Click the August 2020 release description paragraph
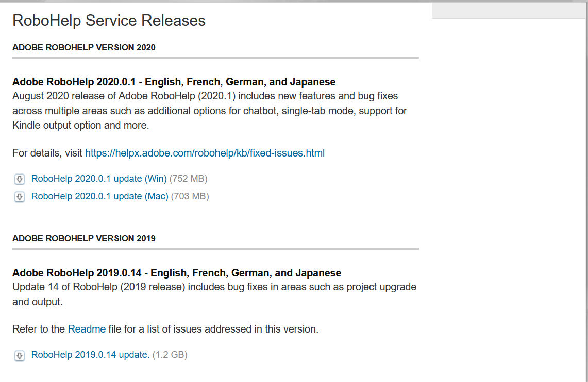Viewport: 588px width, 382px height. 210,111
